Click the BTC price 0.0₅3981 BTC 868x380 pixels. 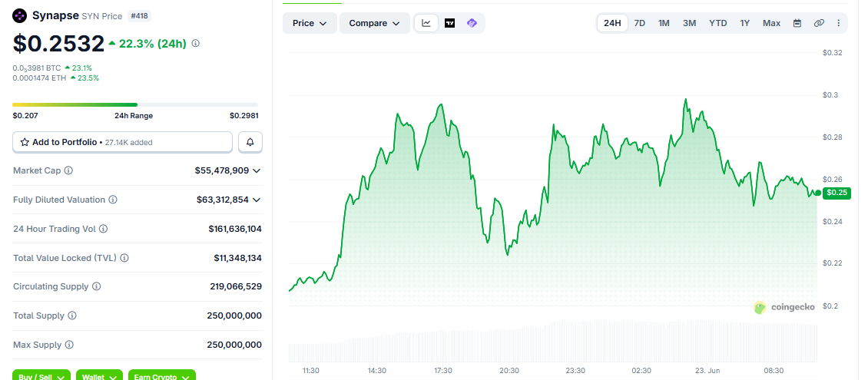(x=37, y=68)
